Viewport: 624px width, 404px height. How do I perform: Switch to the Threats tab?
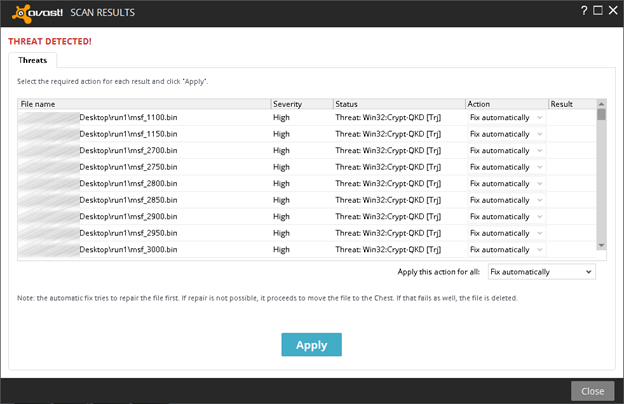tap(33, 60)
